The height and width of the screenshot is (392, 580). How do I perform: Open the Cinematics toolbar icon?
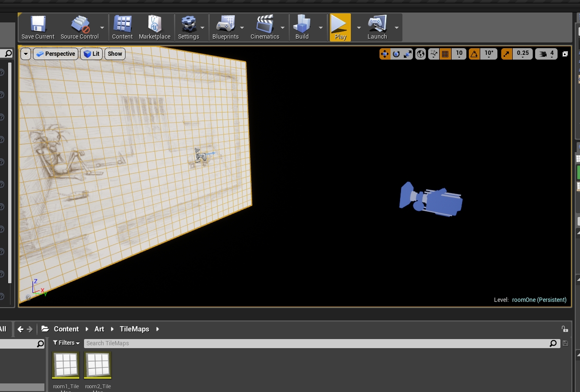(265, 28)
